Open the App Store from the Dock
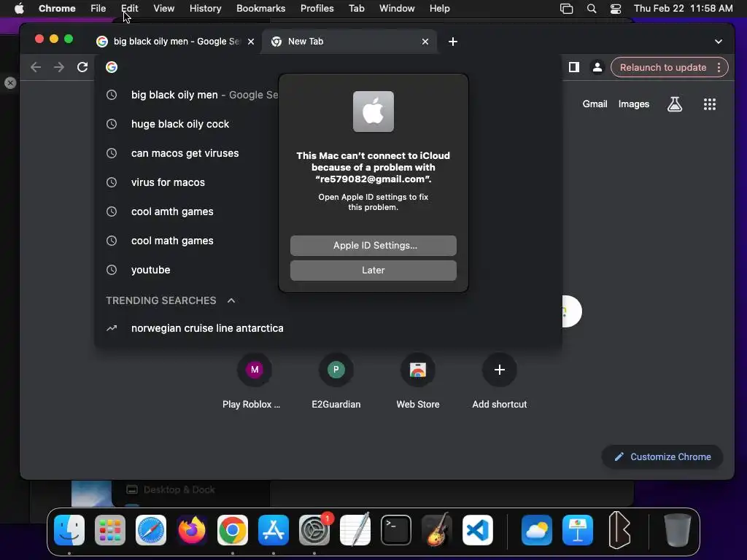Image resolution: width=747 pixels, height=560 pixels. (274, 530)
